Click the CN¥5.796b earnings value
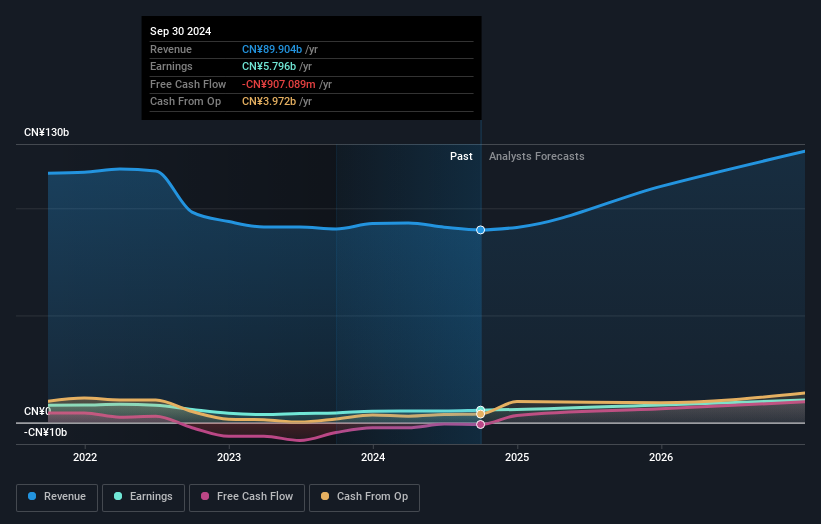The image size is (821, 524). tap(269, 66)
